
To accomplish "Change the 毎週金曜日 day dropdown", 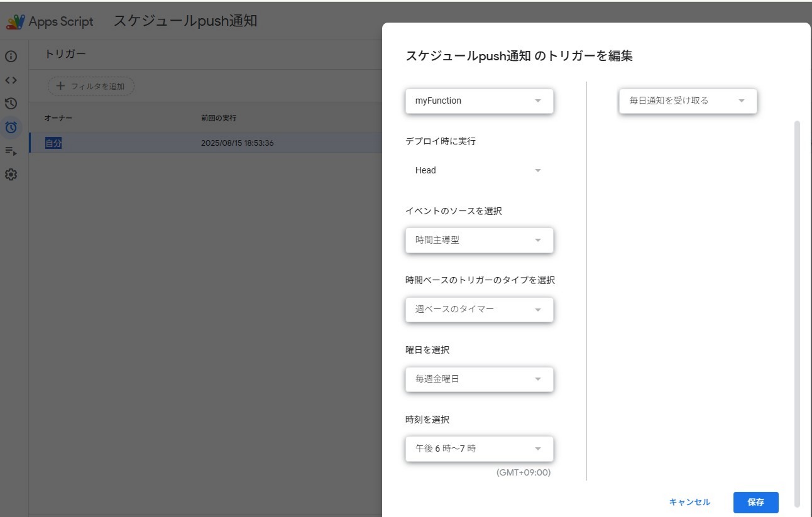I will click(479, 379).
